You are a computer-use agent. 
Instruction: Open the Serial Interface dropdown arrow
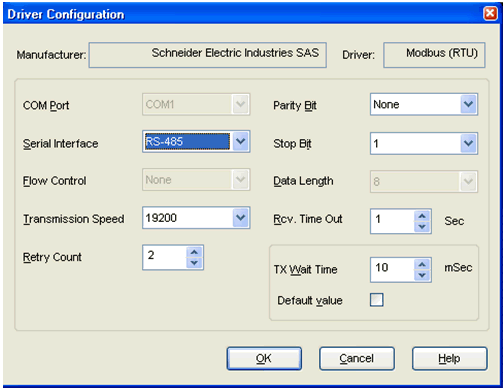tap(240, 142)
